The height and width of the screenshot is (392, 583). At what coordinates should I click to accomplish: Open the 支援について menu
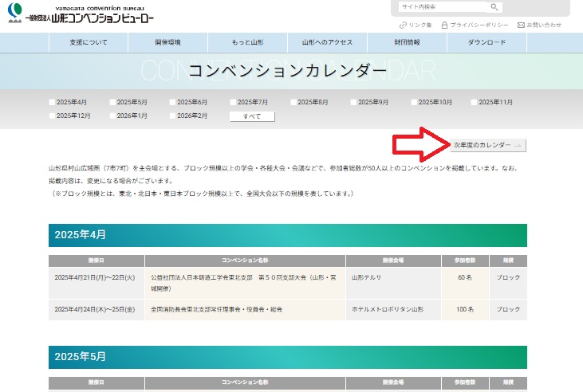88,42
